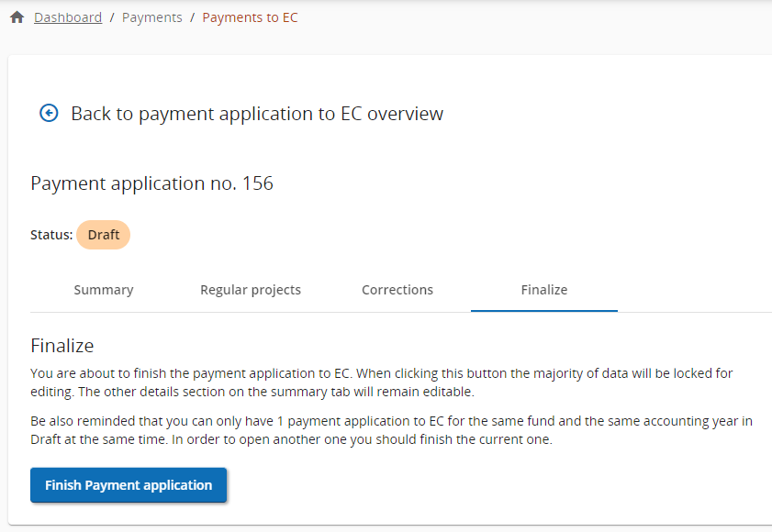Click the home icon in the breadcrumb

pyautogui.click(x=17, y=17)
